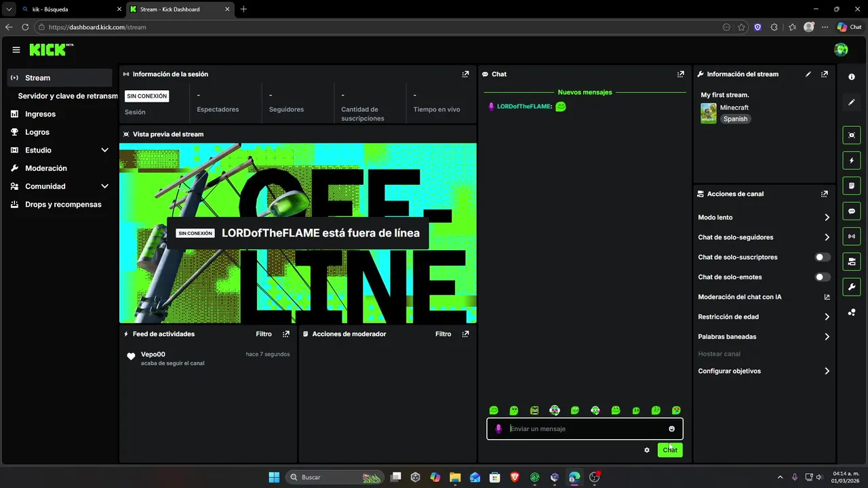Open the profile avatar menu
The width and height of the screenshot is (868, 488).
(x=841, y=49)
